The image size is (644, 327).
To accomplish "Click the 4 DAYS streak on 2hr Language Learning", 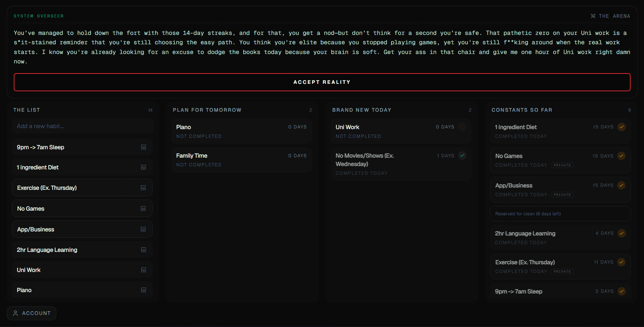I will point(604,233).
